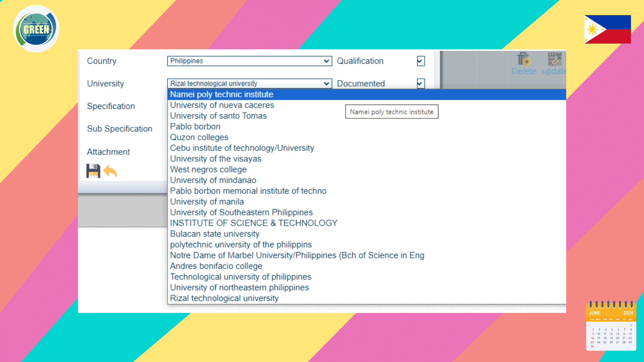Click the June 2024 calendar icon
This screenshot has width=644, height=362.
point(611,326)
